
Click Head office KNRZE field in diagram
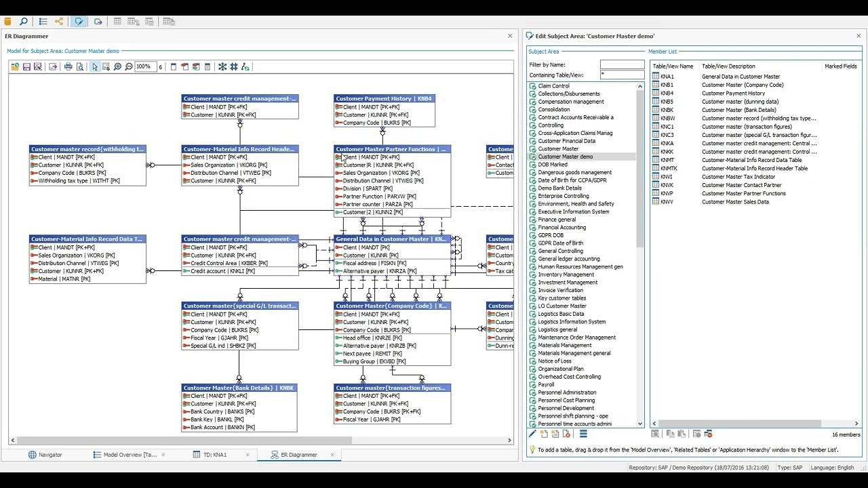(x=372, y=338)
